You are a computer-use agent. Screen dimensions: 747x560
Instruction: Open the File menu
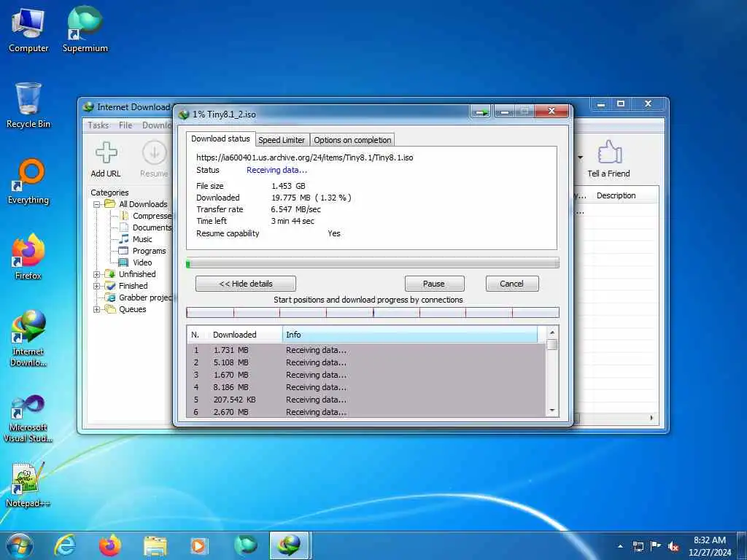pyautogui.click(x=125, y=125)
